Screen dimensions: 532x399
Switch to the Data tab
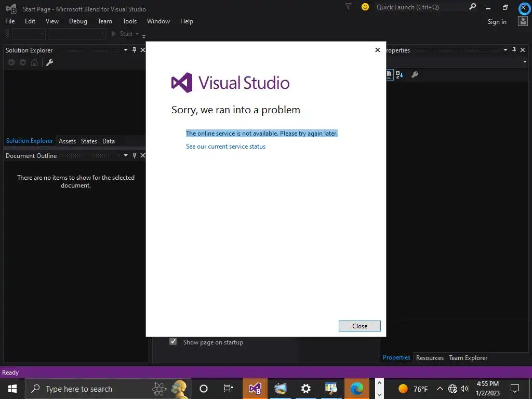(109, 141)
